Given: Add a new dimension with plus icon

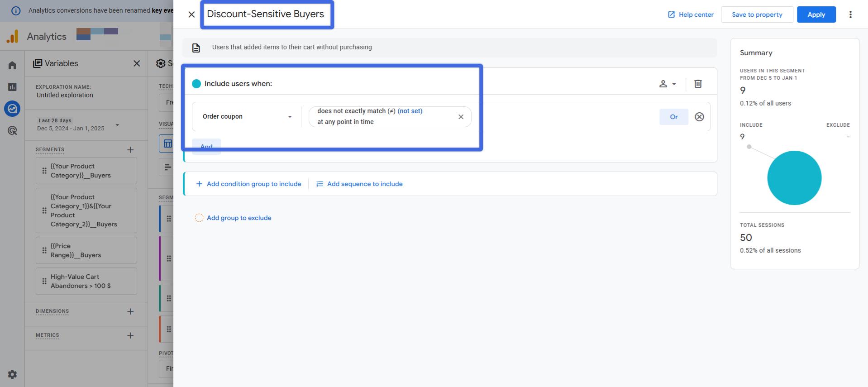Looking at the screenshot, I should pyautogui.click(x=130, y=311).
